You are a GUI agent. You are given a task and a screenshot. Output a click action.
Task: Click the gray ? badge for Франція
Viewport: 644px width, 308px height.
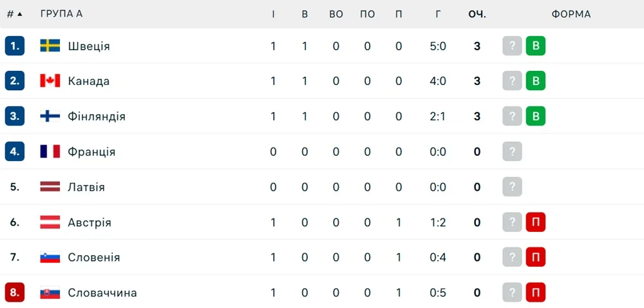tap(512, 152)
